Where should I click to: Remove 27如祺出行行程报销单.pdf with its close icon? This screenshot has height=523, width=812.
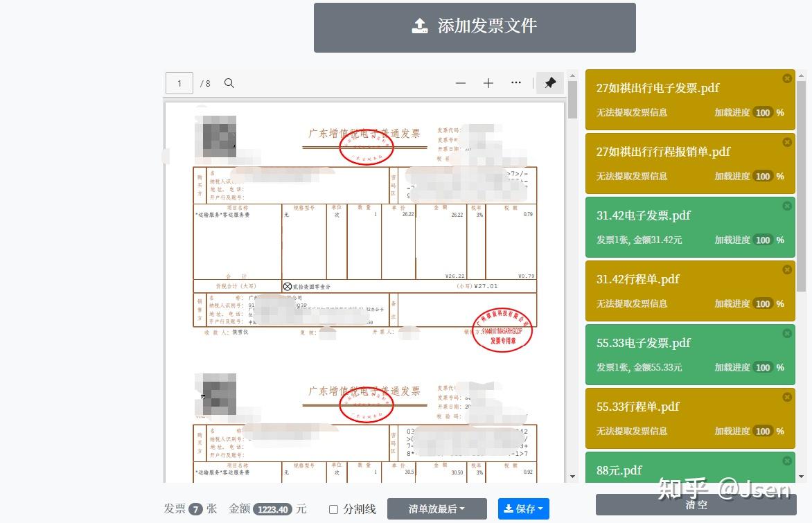786,142
